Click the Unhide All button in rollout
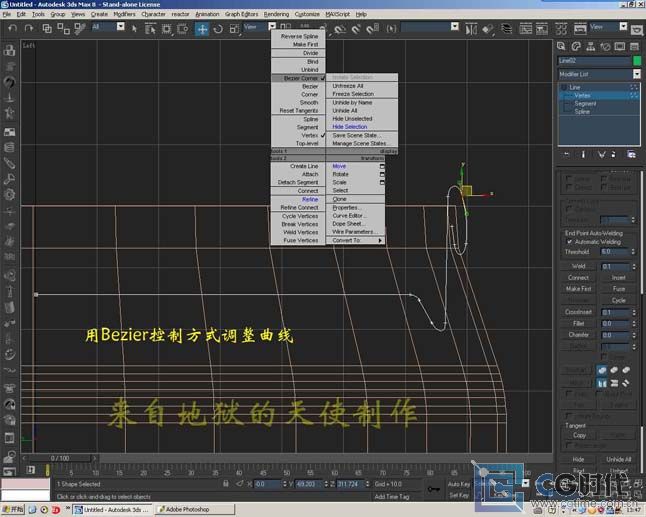Viewport: 646px width, 517px height. pos(618,459)
